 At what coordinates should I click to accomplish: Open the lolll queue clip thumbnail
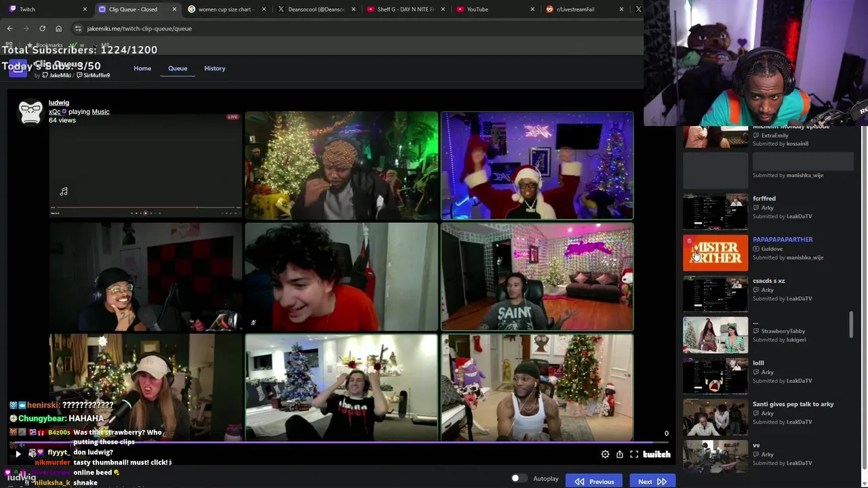pyautogui.click(x=715, y=376)
